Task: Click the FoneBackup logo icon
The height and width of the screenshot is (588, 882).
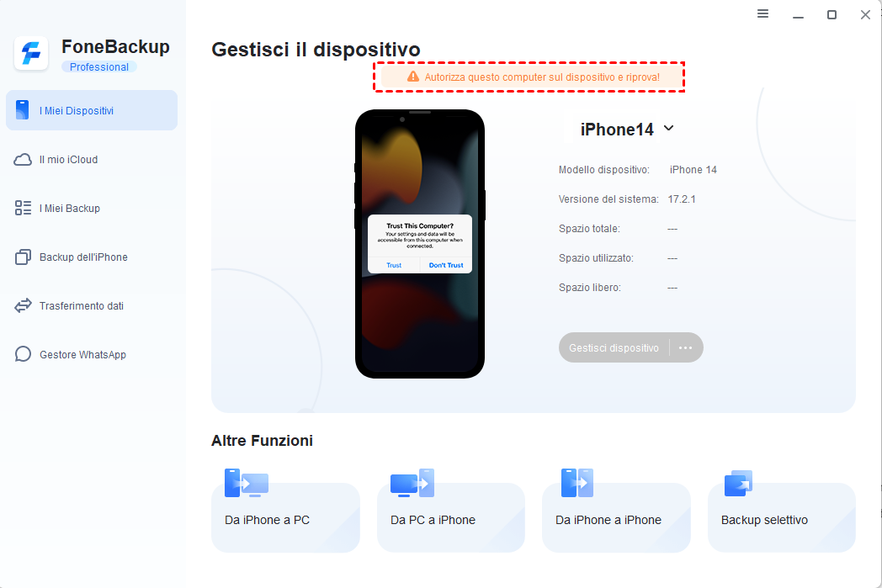Action: [x=31, y=53]
